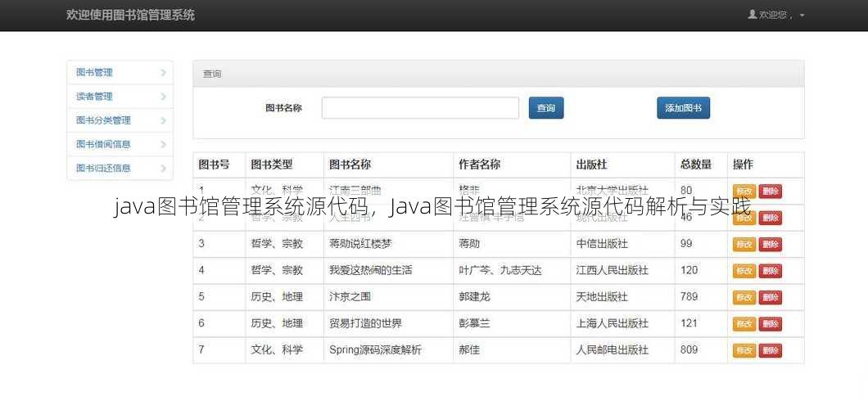868x401 pixels.
Task: Open 图书管理 sidebar menu item
Action: 120,73
